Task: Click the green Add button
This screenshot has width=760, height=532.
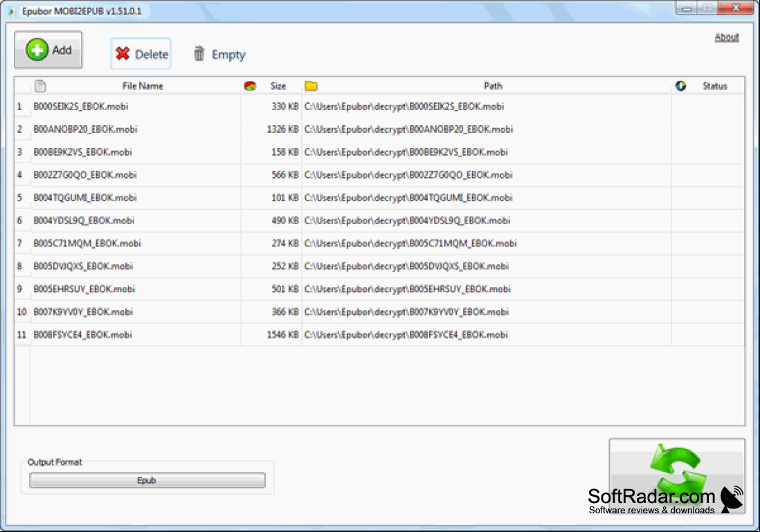Action: [48, 50]
